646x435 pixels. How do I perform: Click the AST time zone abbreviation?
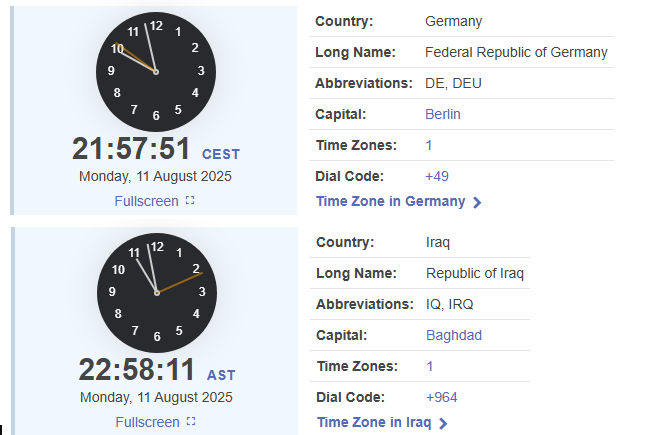[x=221, y=375]
